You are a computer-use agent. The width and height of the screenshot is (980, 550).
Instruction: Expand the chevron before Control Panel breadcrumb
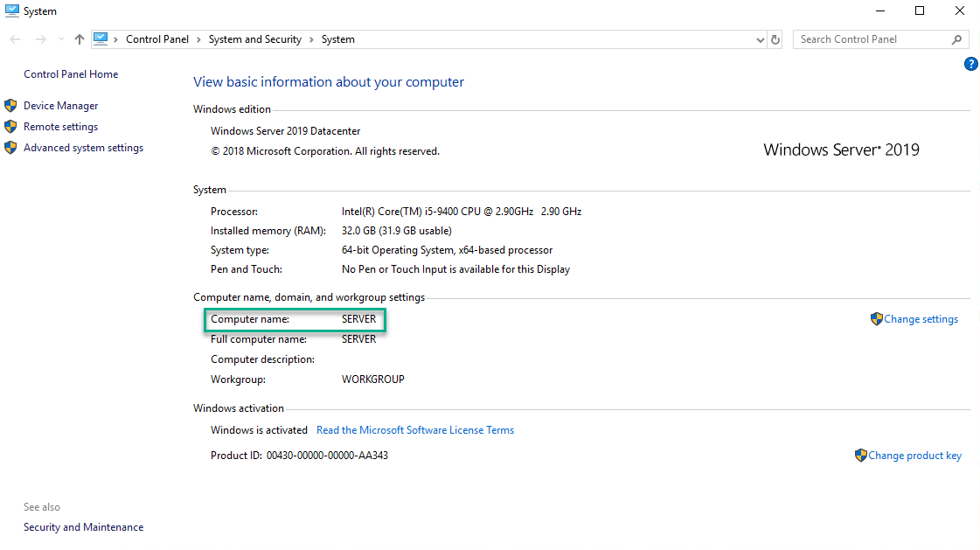coord(115,39)
